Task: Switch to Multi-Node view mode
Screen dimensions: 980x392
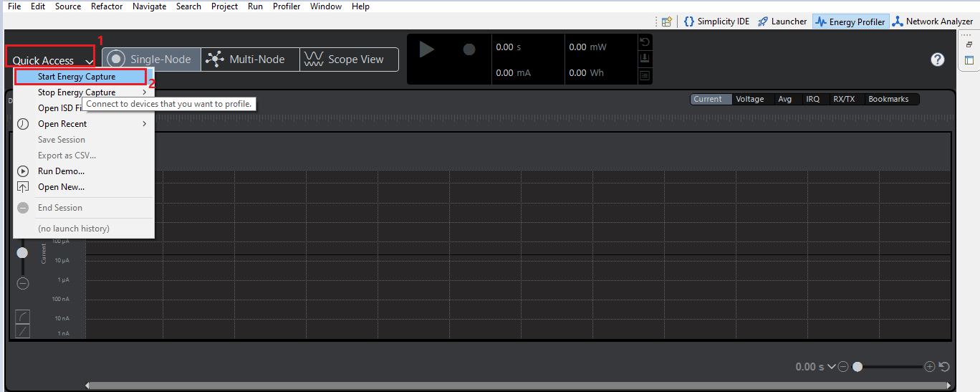Action: click(x=250, y=59)
